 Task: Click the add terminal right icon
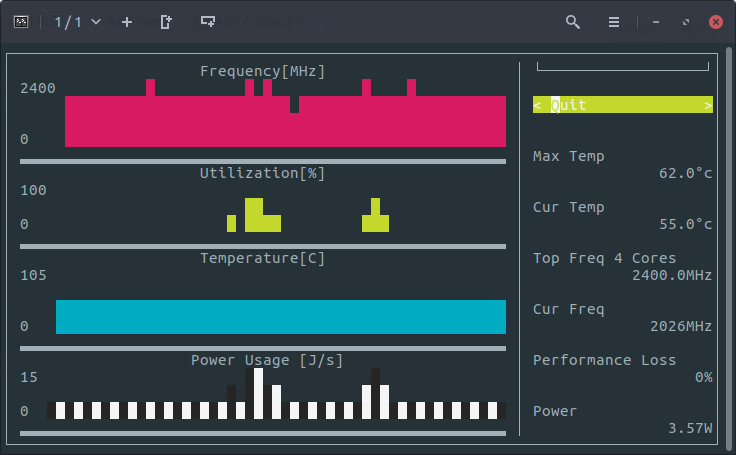click(166, 21)
